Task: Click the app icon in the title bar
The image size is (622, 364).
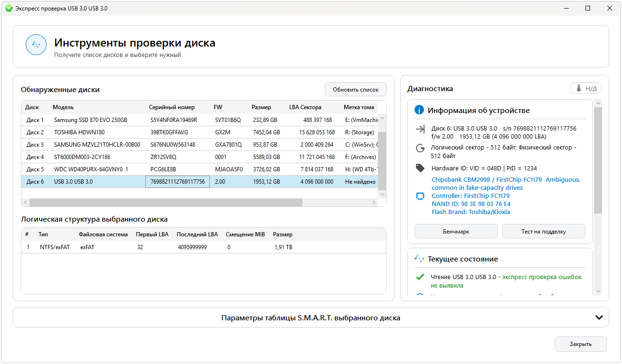Action: [x=9, y=8]
